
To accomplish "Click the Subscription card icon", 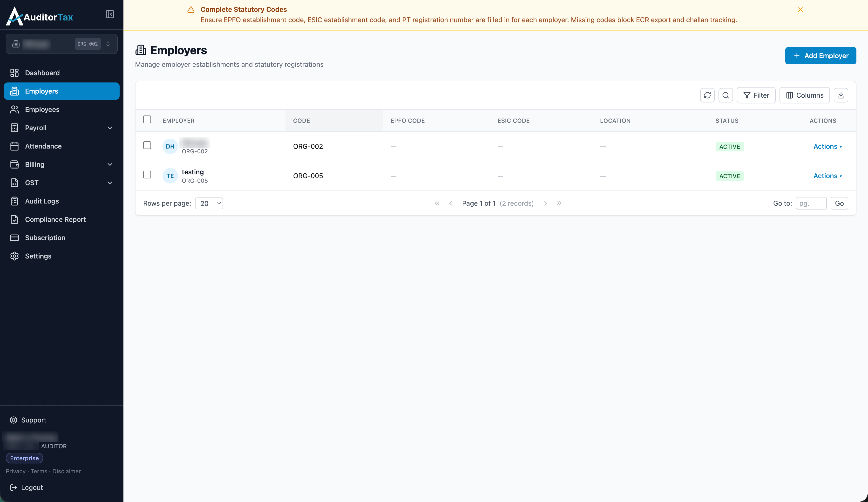I will click(14, 238).
